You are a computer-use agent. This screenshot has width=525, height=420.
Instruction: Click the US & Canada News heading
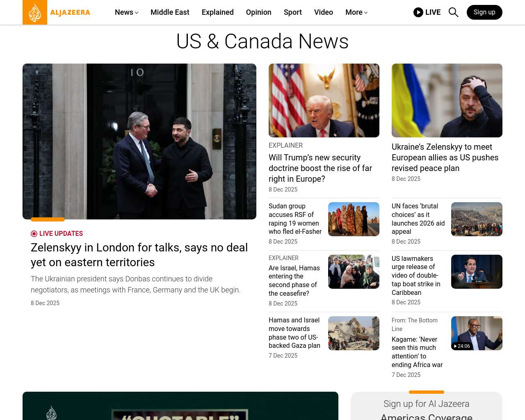pos(262,41)
